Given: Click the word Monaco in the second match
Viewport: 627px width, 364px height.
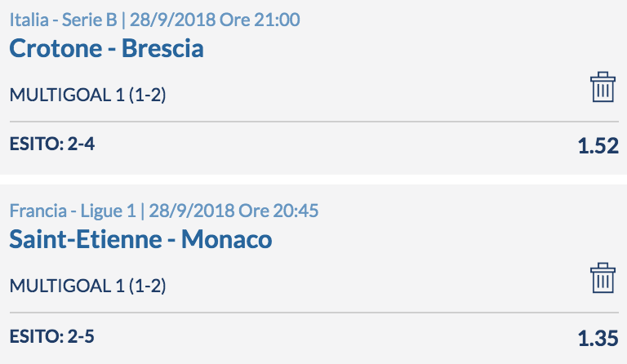Looking at the screenshot, I should pos(227,239).
